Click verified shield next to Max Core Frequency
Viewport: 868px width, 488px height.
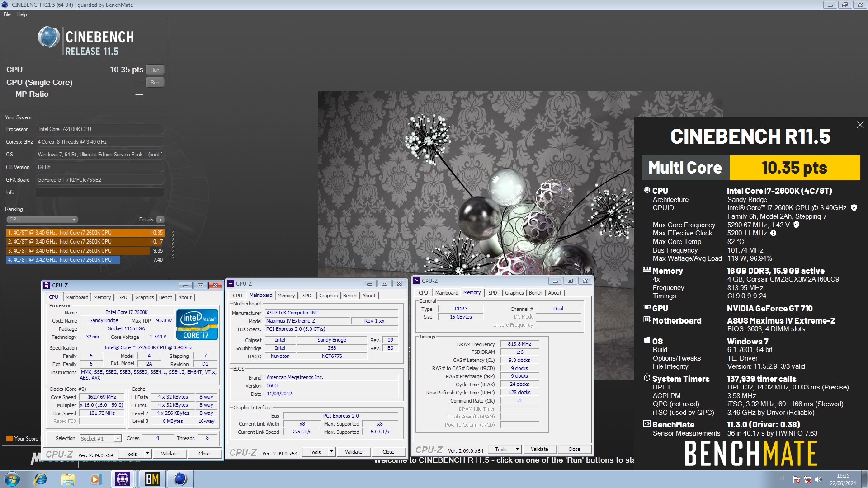click(797, 225)
